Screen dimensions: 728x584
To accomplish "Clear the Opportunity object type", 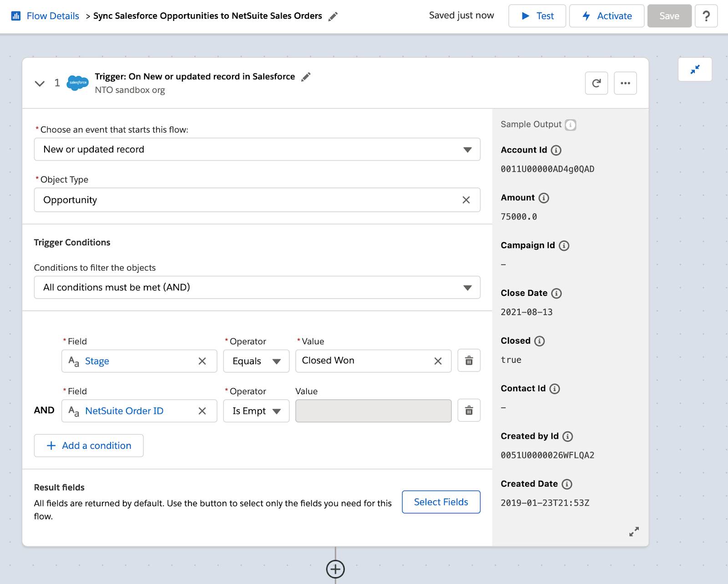I will [x=466, y=200].
